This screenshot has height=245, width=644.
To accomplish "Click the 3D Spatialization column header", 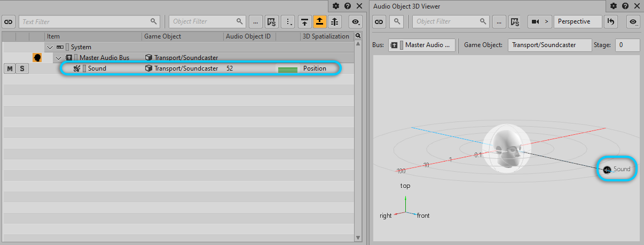I will pos(326,36).
